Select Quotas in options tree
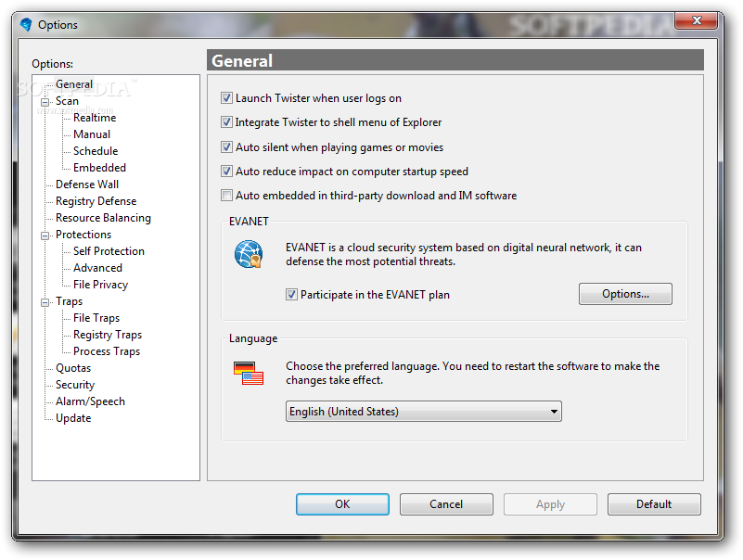743x560 pixels. click(x=73, y=368)
